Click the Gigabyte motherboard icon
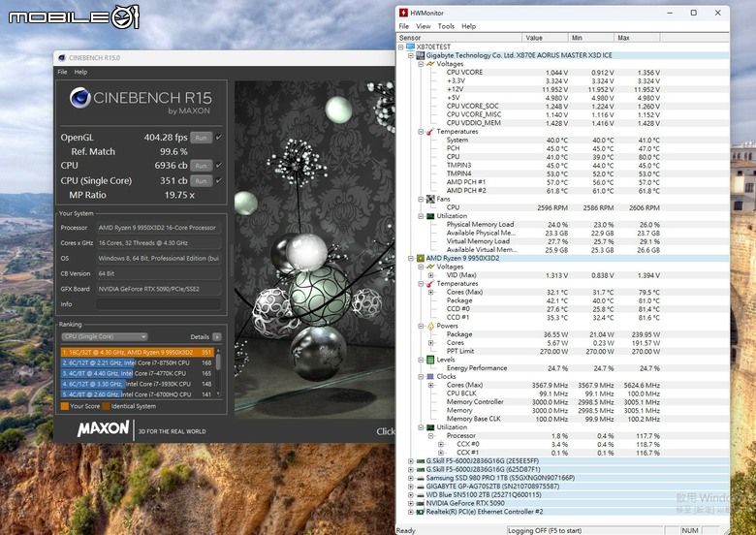The image size is (756, 535). 421,55
